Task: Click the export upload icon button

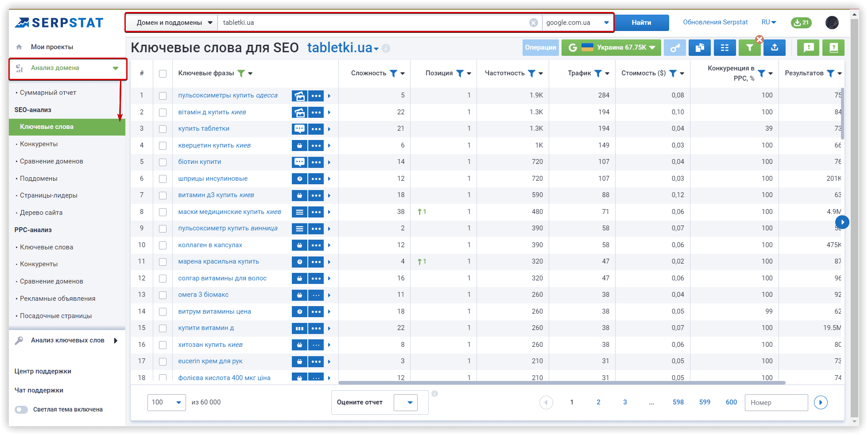Action: 775,48
